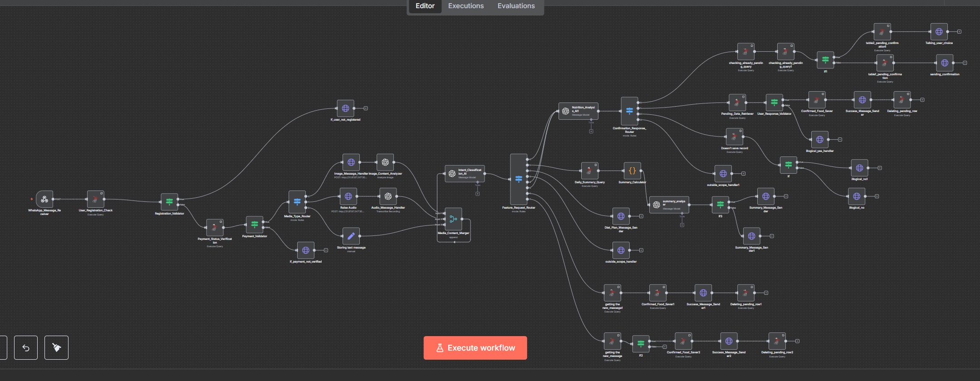The image size is (980, 381).
Task: Click the Execute workflow button
Action: (475, 348)
